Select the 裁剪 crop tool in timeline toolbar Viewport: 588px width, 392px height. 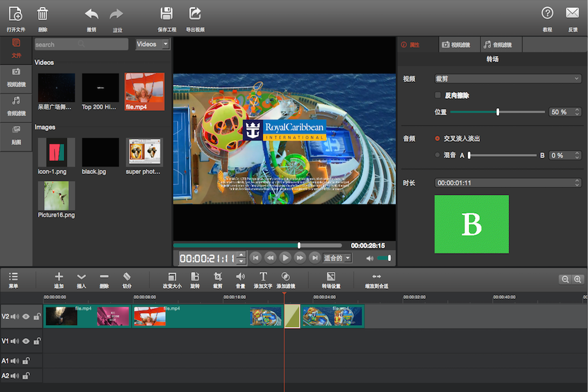218,277
